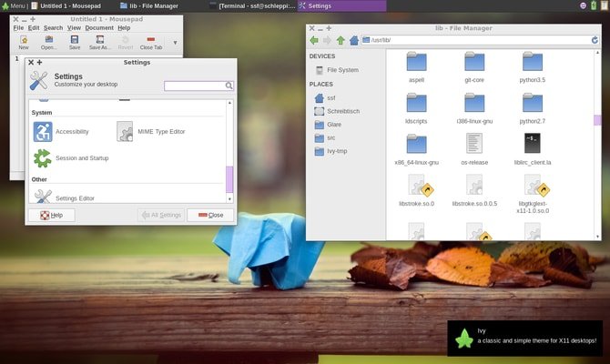
Task: Select the python2.7 folder
Action: pos(533,108)
